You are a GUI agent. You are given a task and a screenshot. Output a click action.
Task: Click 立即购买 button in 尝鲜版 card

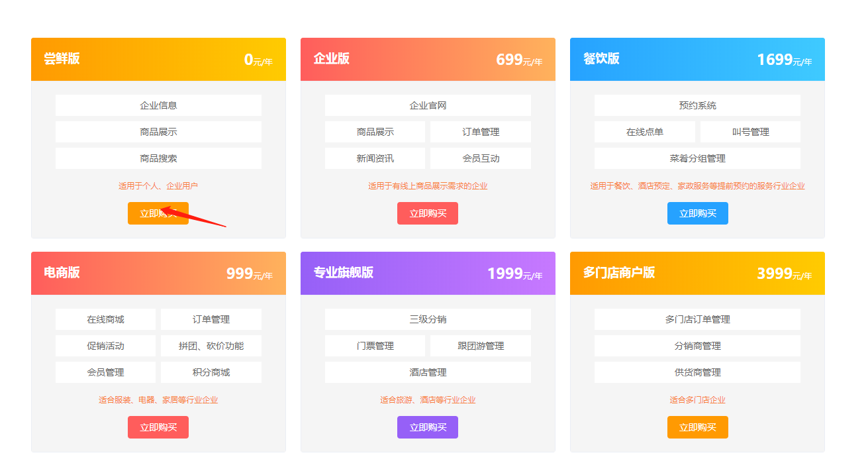click(158, 213)
